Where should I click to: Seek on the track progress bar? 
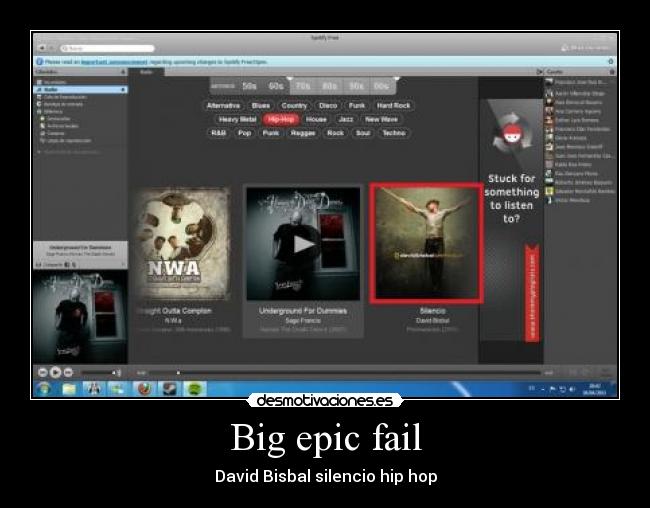[x=345, y=373]
